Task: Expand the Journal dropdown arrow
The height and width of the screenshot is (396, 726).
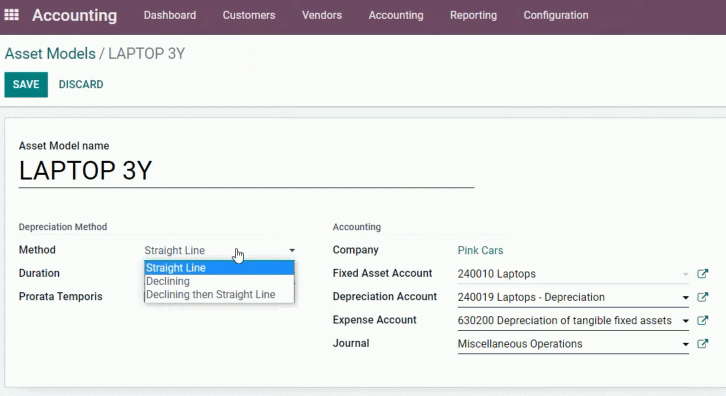Action: click(685, 344)
